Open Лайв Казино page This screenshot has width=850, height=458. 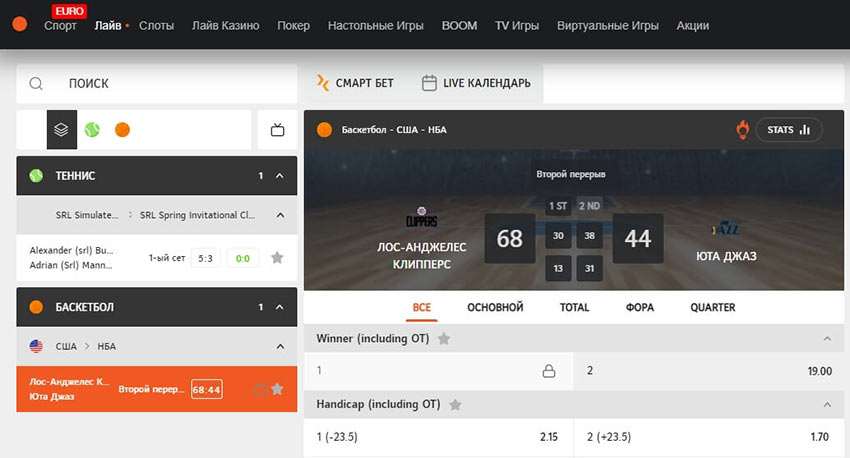point(226,25)
